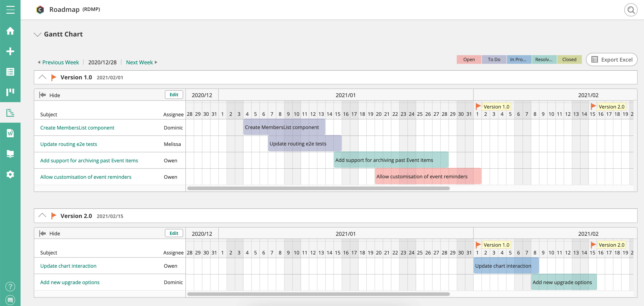The image size is (644, 306).
Task: Click Edit in the Version 1.0 table
Action: tap(174, 95)
